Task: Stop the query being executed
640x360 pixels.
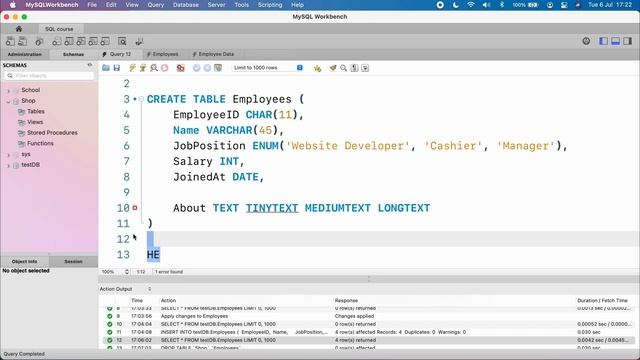Action: (x=164, y=68)
